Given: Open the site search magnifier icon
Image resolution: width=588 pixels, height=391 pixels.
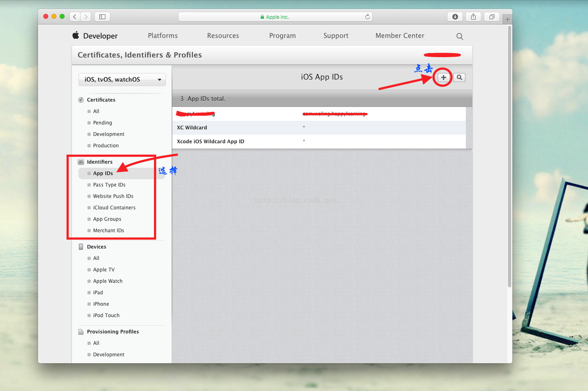Looking at the screenshot, I should tap(460, 36).
